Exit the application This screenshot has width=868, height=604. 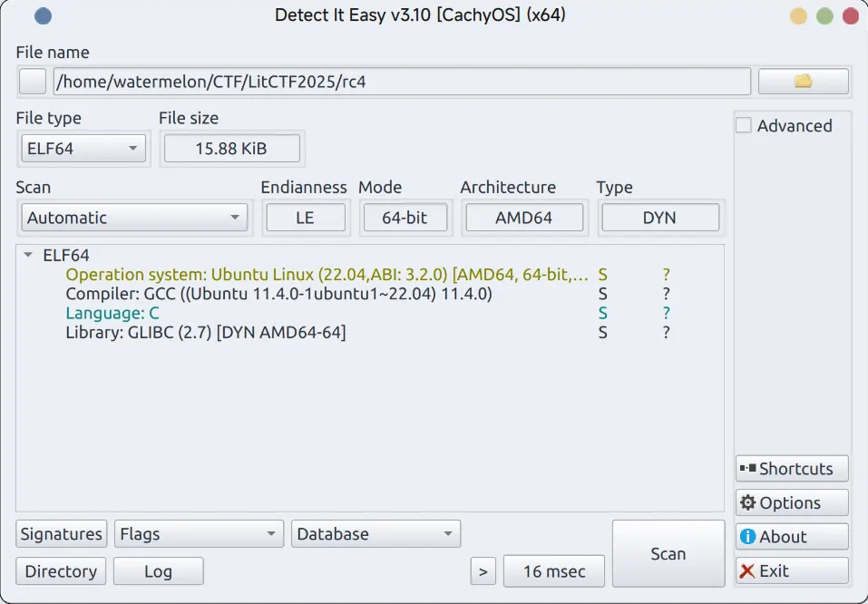pyautogui.click(x=792, y=570)
